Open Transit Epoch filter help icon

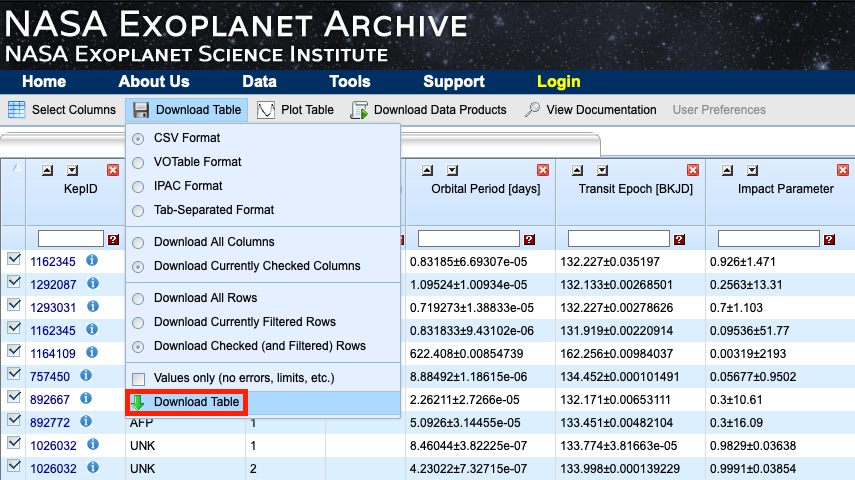(x=679, y=239)
